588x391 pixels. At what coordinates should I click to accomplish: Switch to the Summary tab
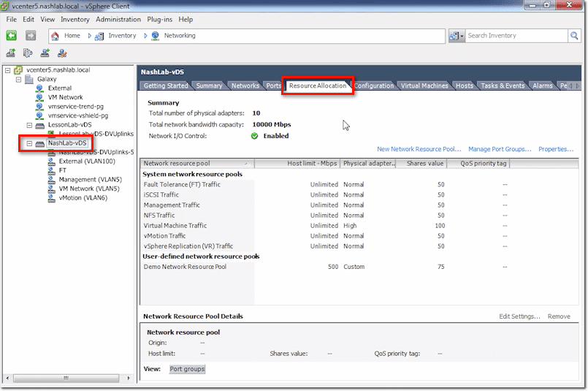point(209,86)
